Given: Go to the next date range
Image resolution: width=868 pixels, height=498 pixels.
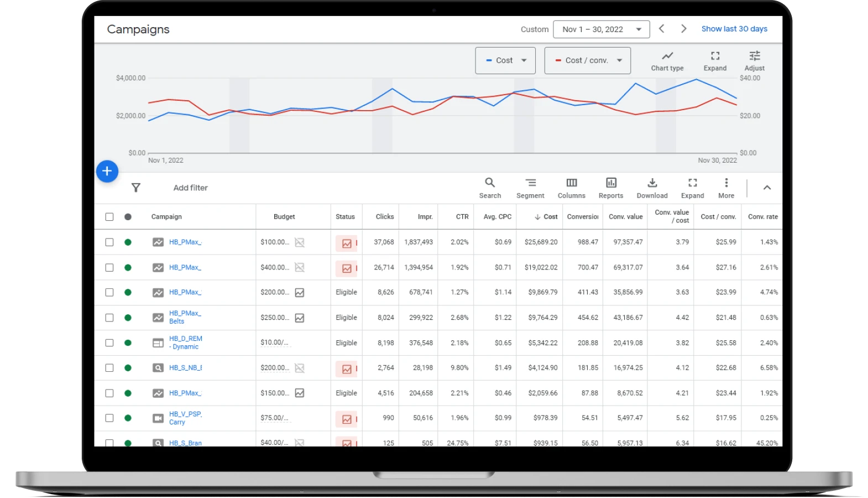Looking at the screenshot, I should point(683,29).
